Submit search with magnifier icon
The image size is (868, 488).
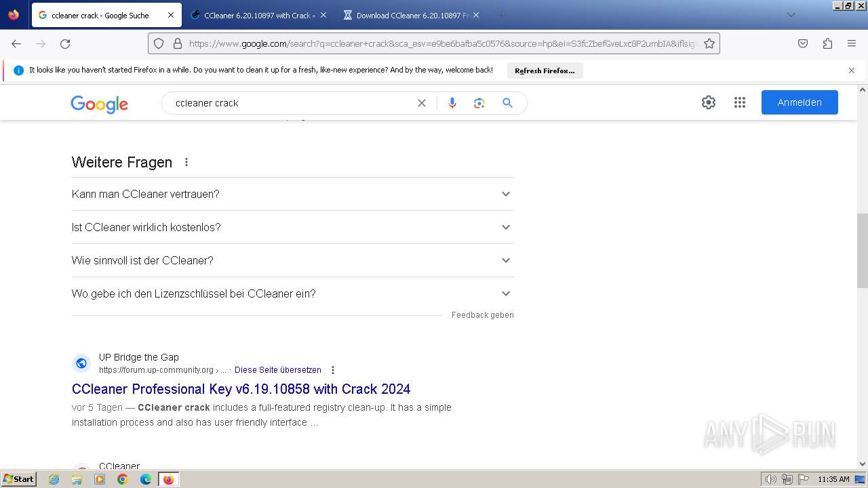pyautogui.click(x=507, y=103)
